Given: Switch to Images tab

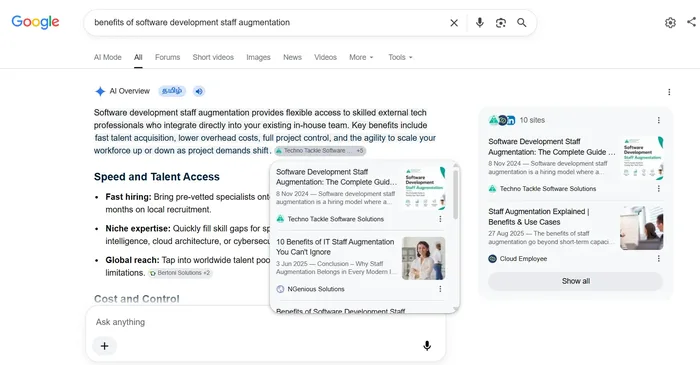Looking at the screenshot, I should pyautogui.click(x=258, y=57).
